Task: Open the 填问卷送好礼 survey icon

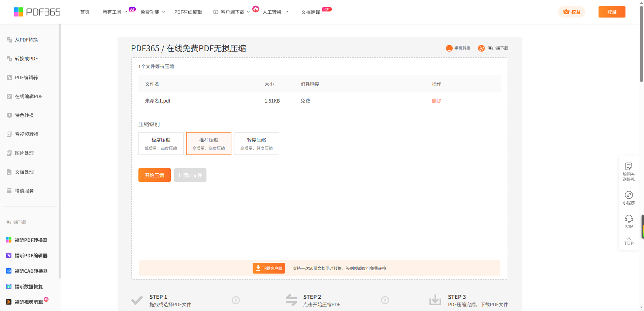Action: (629, 166)
